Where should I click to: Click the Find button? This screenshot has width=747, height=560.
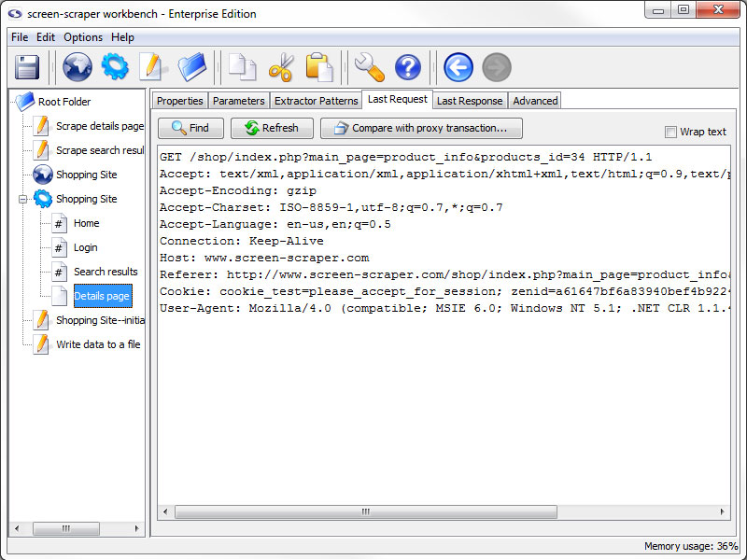[190, 128]
